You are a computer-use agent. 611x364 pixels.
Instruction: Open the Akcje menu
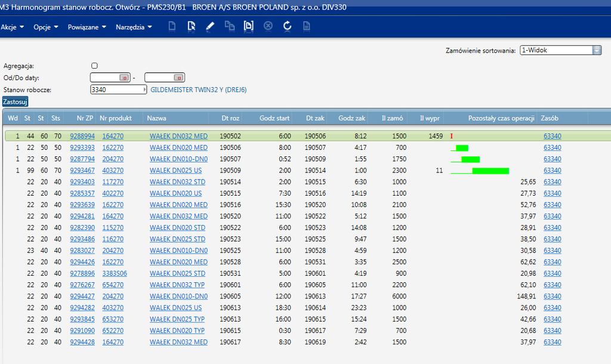click(13, 27)
